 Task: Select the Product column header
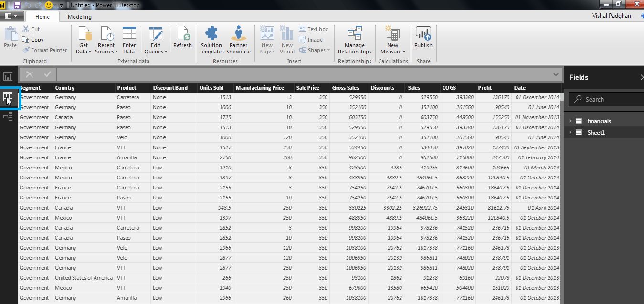(133, 88)
